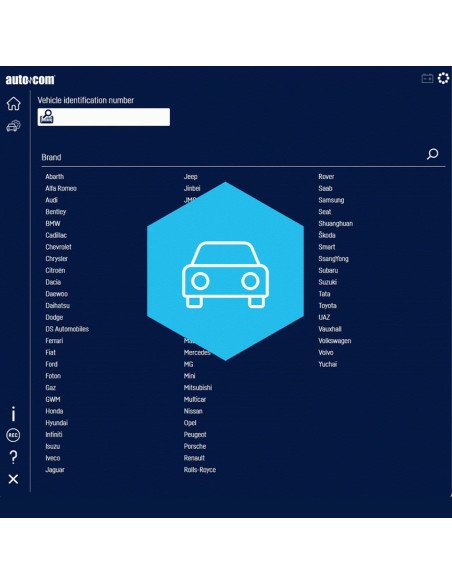Select Mitsubishi brand
The width and height of the screenshot is (452, 584).
[198, 388]
